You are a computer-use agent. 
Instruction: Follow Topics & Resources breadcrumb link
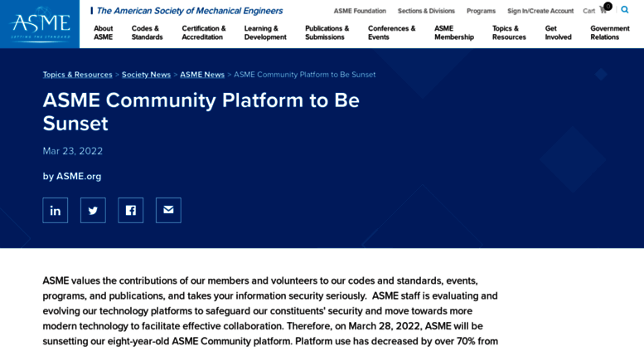[x=77, y=75]
